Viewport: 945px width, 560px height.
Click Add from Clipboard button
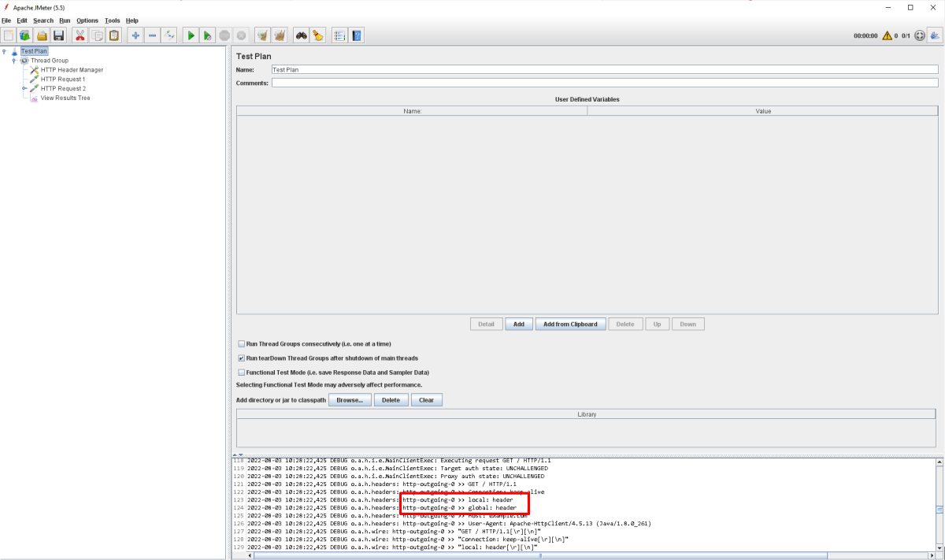tap(571, 324)
